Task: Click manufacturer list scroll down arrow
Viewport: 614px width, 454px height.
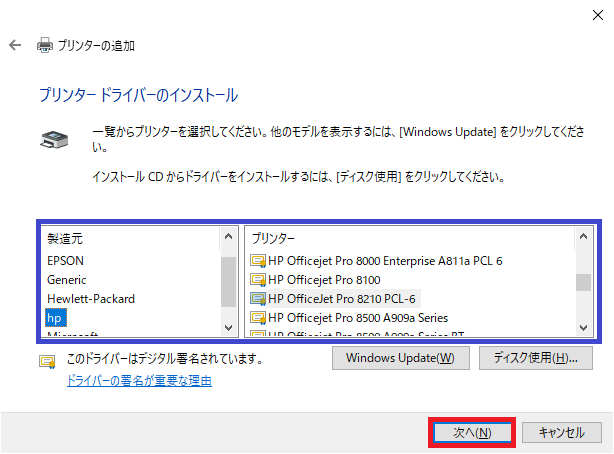Action: 229,327
